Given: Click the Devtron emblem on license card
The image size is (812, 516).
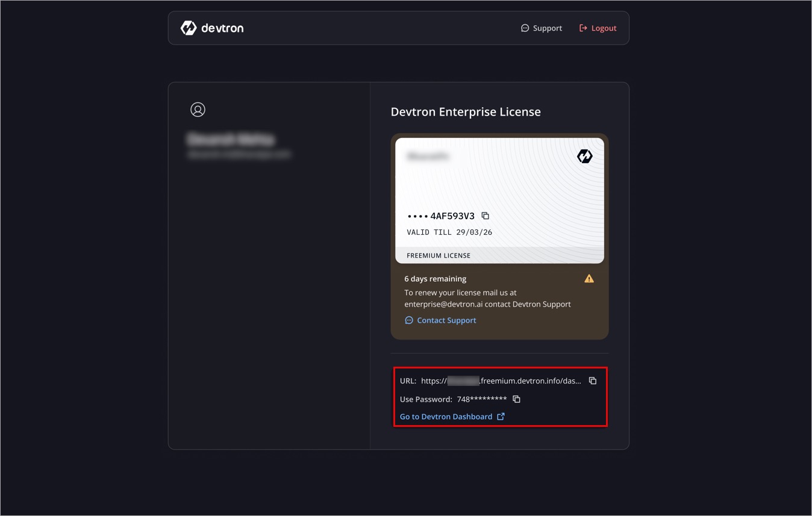Looking at the screenshot, I should 584,157.
